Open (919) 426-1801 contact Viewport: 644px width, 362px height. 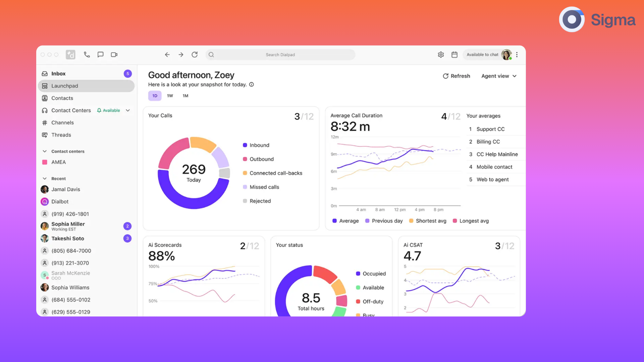[x=87, y=214]
